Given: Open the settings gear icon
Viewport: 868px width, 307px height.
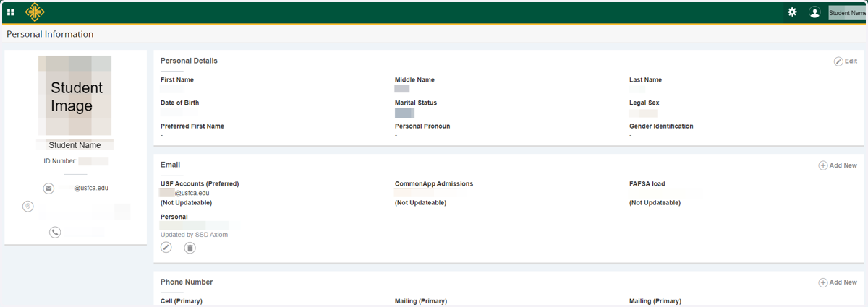Looking at the screenshot, I should pos(792,12).
